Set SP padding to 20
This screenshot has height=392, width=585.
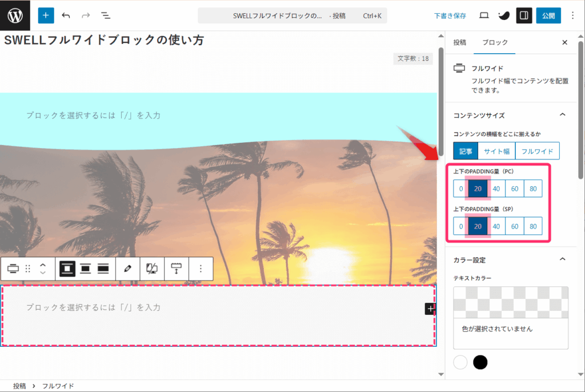click(478, 226)
